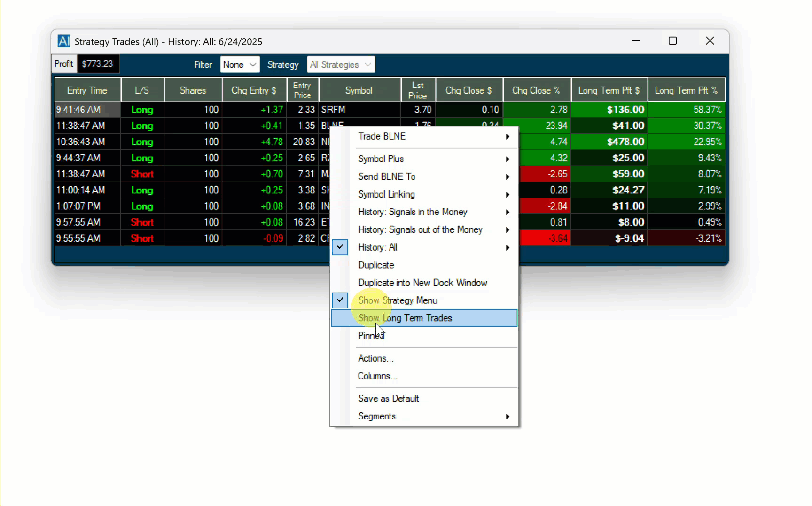Click the Profit label button
Screen dimensions: 812x506
pos(64,64)
